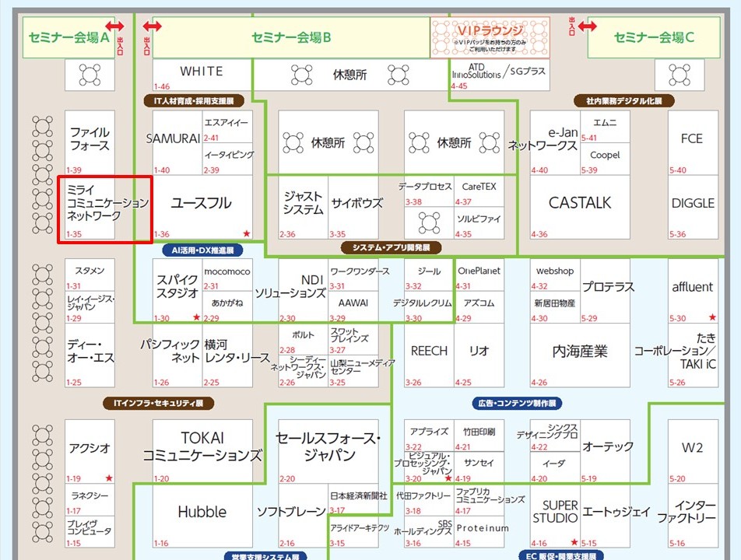
Task: Click the red star on SUPER STUDIO booth
Action: 574,541
